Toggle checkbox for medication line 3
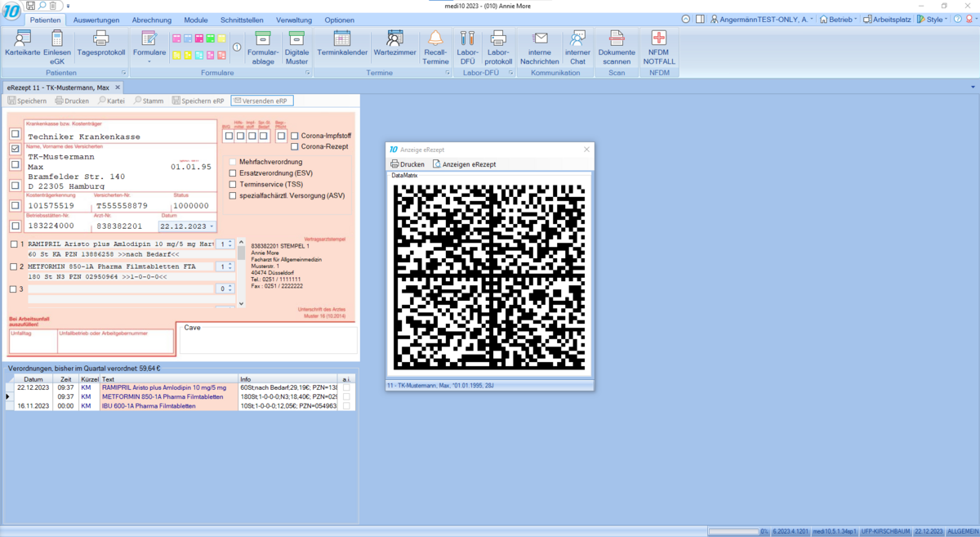 (13, 289)
